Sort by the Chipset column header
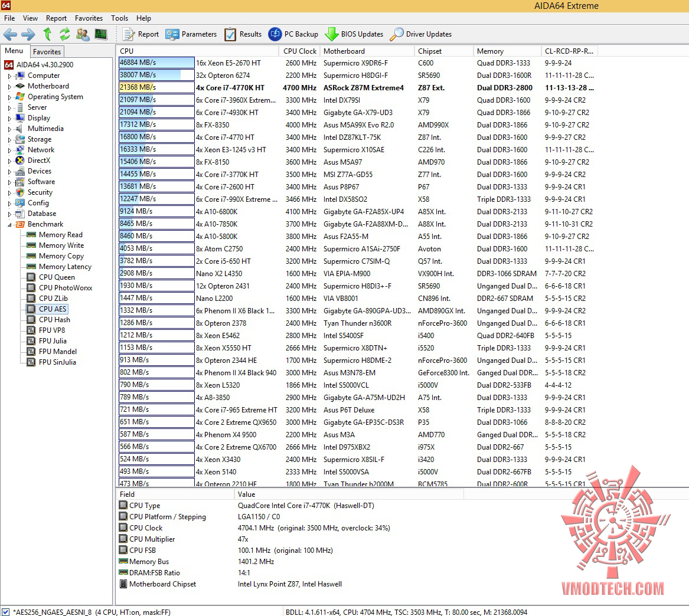 pos(444,51)
